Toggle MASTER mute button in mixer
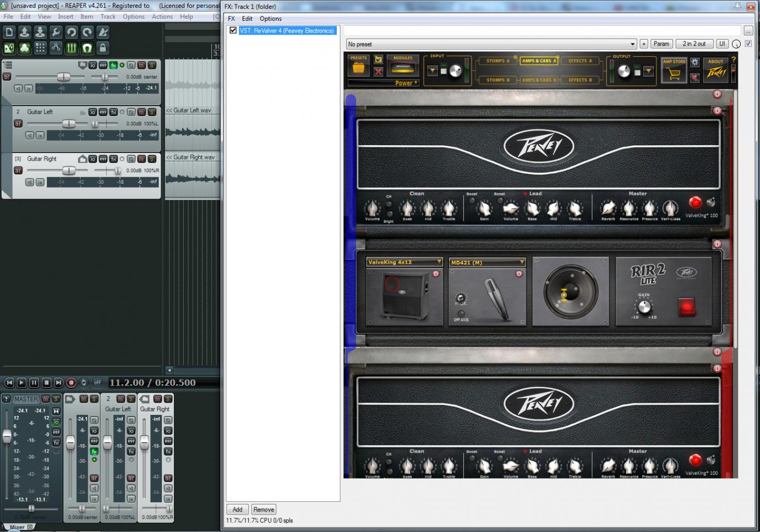 (x=46, y=399)
